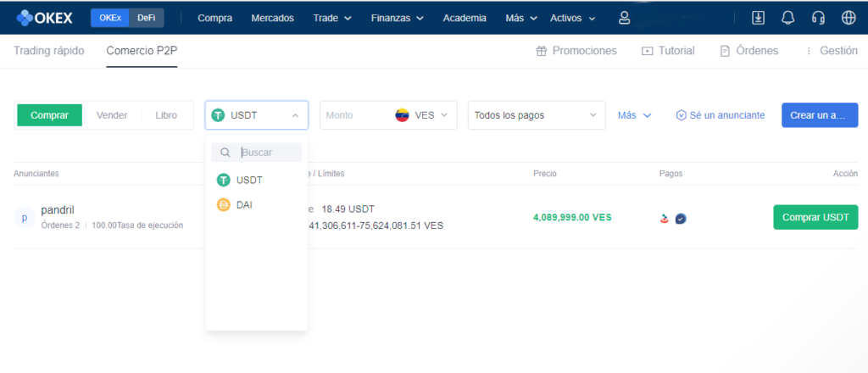Open the user account profile icon
Screen dimensions: 868x373
pos(625,18)
